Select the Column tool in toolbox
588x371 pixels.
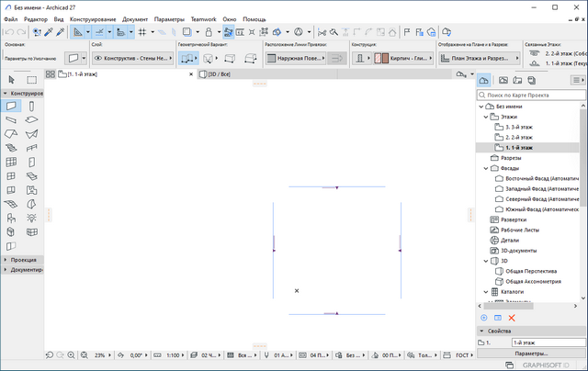pos(31,107)
